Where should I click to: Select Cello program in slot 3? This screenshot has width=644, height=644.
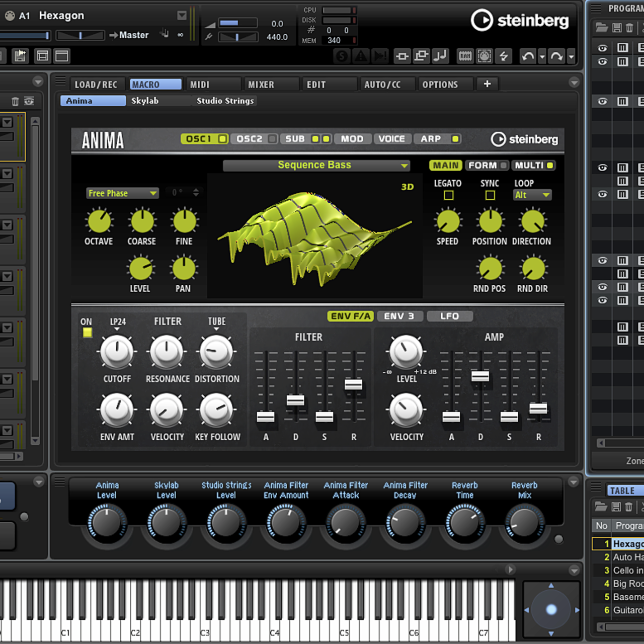pos(627,570)
